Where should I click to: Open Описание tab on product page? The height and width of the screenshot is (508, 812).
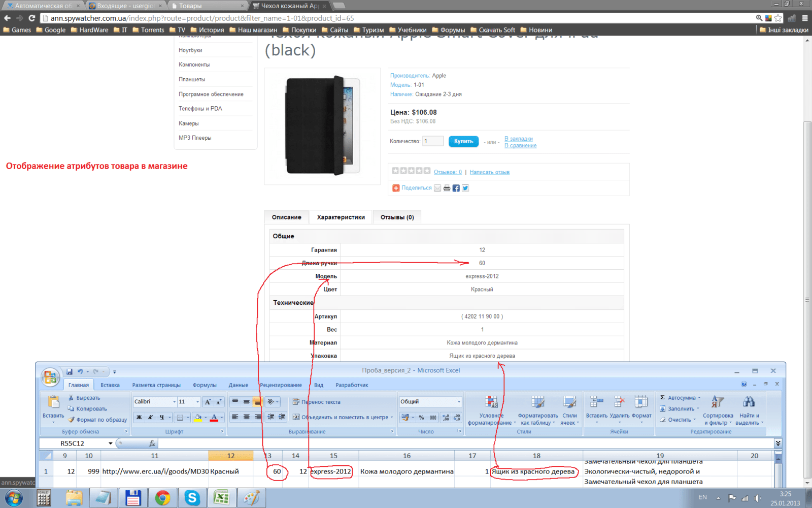click(287, 217)
